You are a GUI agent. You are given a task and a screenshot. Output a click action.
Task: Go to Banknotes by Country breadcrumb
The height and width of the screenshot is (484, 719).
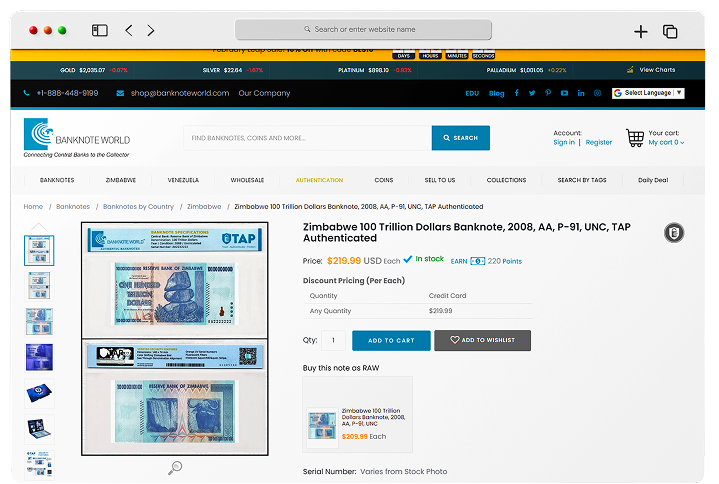(138, 207)
